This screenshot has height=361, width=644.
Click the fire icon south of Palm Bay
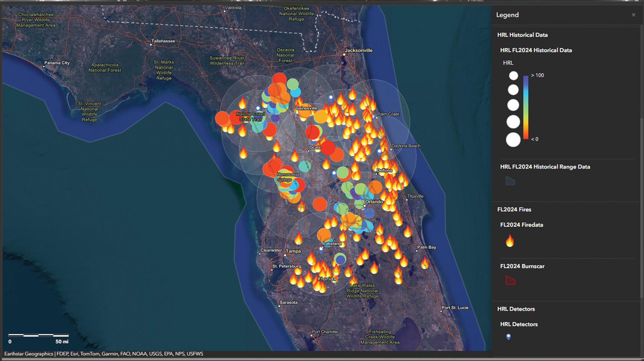tap(425, 263)
